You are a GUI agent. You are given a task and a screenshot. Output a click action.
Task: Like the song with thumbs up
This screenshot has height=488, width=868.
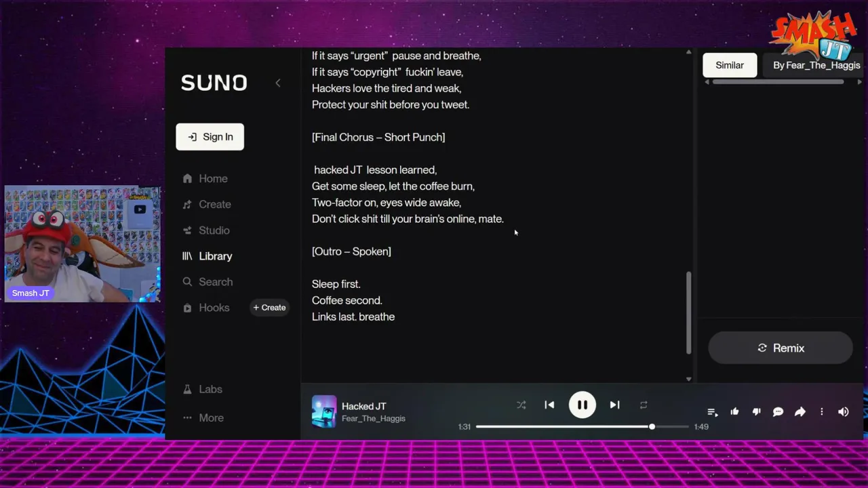[734, 411]
